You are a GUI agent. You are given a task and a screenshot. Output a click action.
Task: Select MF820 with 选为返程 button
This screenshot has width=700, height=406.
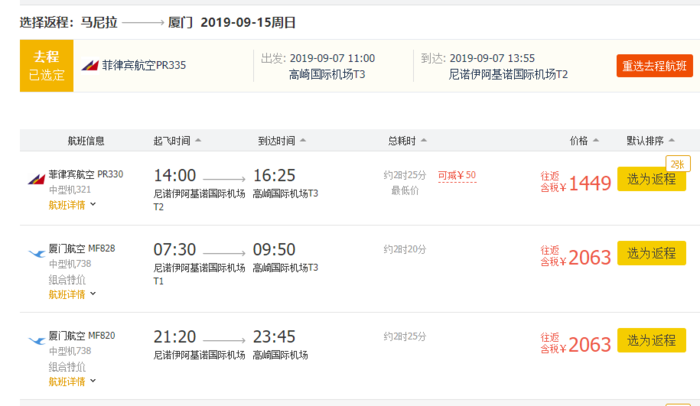coord(651,341)
